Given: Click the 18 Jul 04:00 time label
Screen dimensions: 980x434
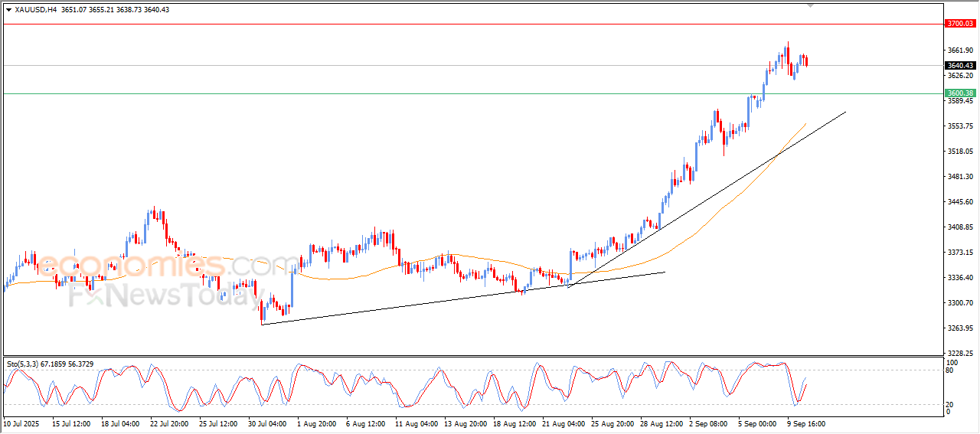Looking at the screenshot, I should 120,423.
